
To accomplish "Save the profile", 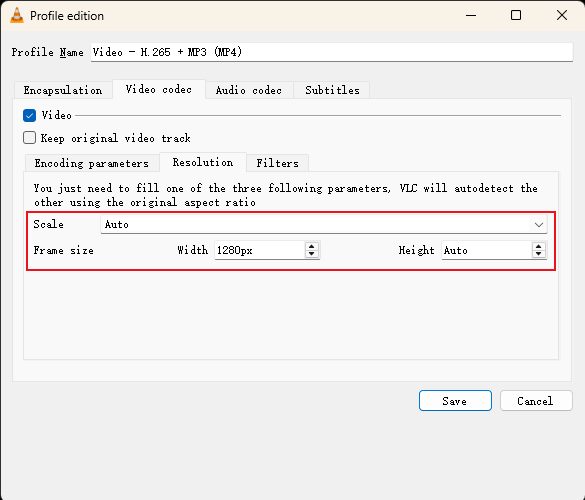I will pyautogui.click(x=455, y=401).
